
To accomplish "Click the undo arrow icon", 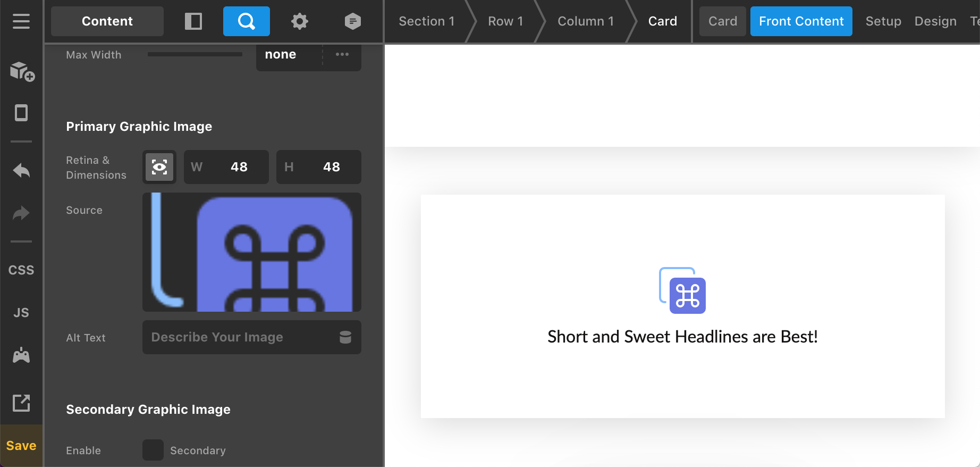I will pos(21,171).
